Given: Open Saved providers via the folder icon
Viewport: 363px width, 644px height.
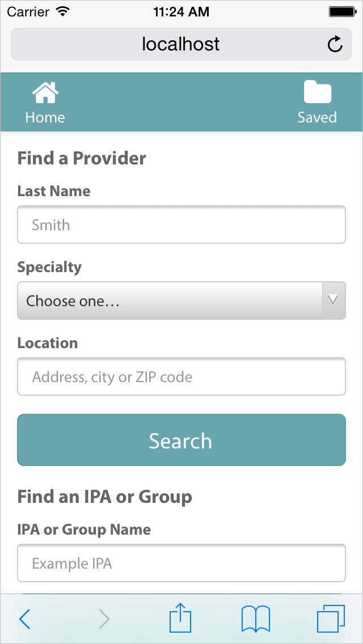Looking at the screenshot, I should pyautogui.click(x=318, y=92).
